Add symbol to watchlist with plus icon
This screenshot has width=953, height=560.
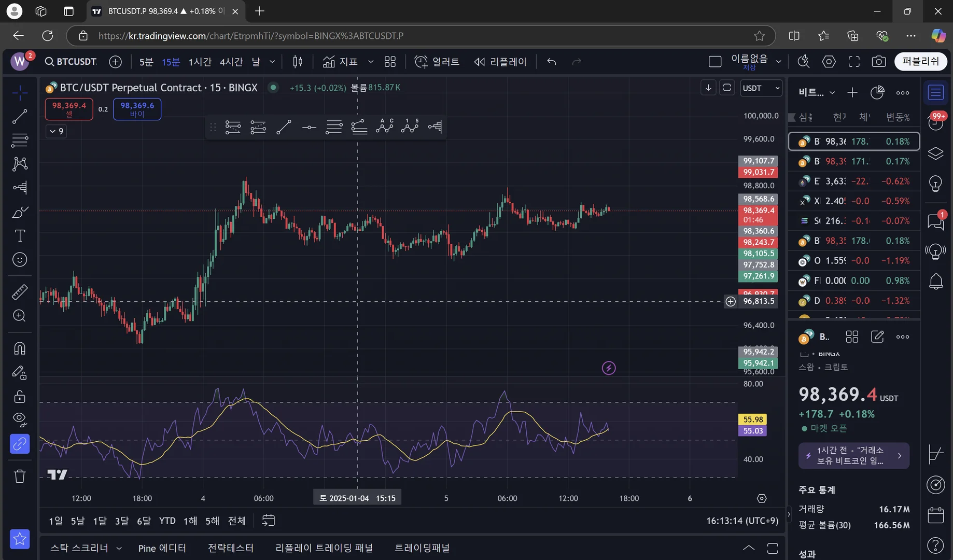[852, 93]
